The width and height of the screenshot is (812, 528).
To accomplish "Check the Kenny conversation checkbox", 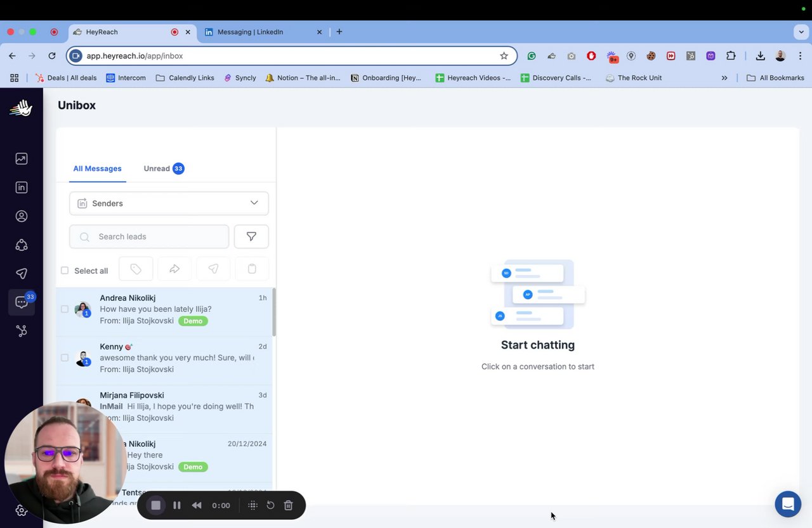I will (65, 357).
